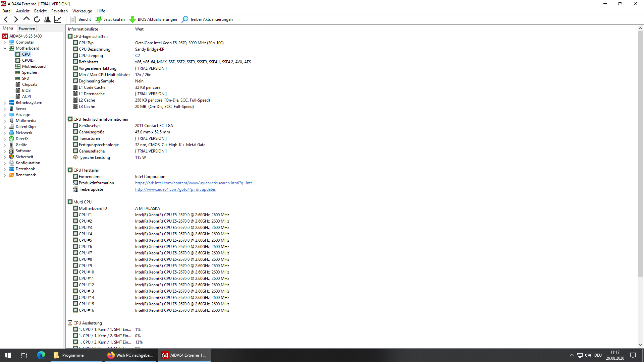Select SPD item in sidebar tree
This screenshot has height=362, width=644.
25,78
